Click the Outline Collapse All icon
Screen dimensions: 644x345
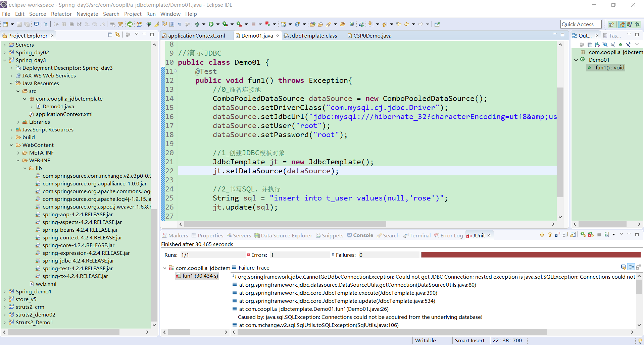[x=590, y=45]
